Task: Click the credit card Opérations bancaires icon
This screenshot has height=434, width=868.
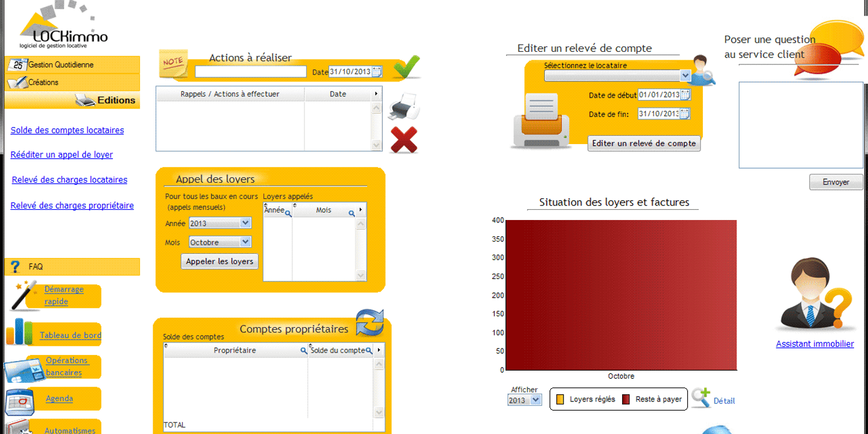Action: pos(25,370)
